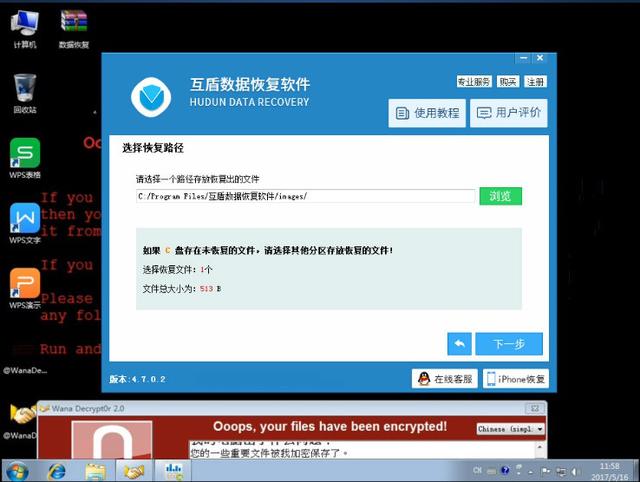Launch Internet Explorer from taskbar
This screenshot has width=640, height=482.
coord(56,471)
